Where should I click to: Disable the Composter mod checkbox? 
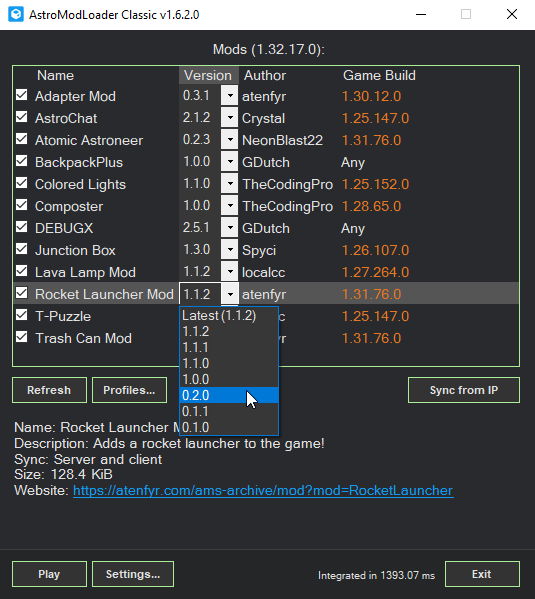point(22,205)
